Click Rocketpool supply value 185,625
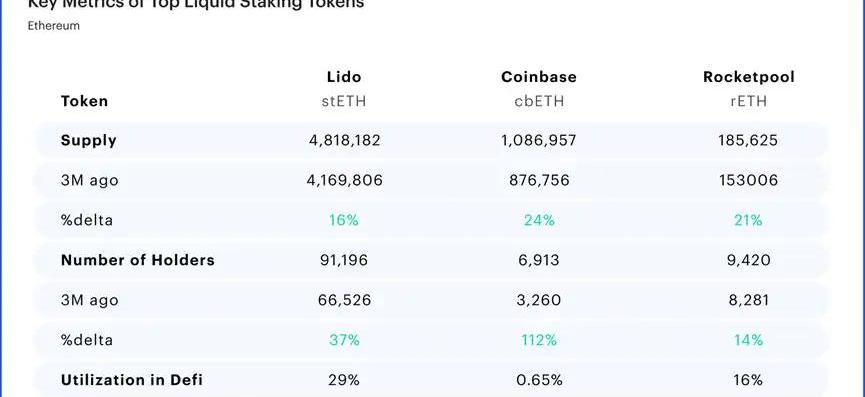 pyautogui.click(x=748, y=141)
